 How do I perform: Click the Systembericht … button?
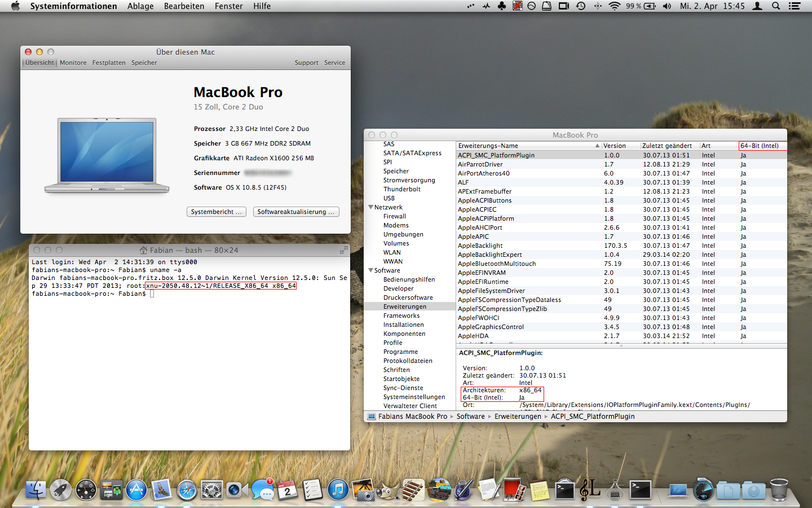point(217,212)
